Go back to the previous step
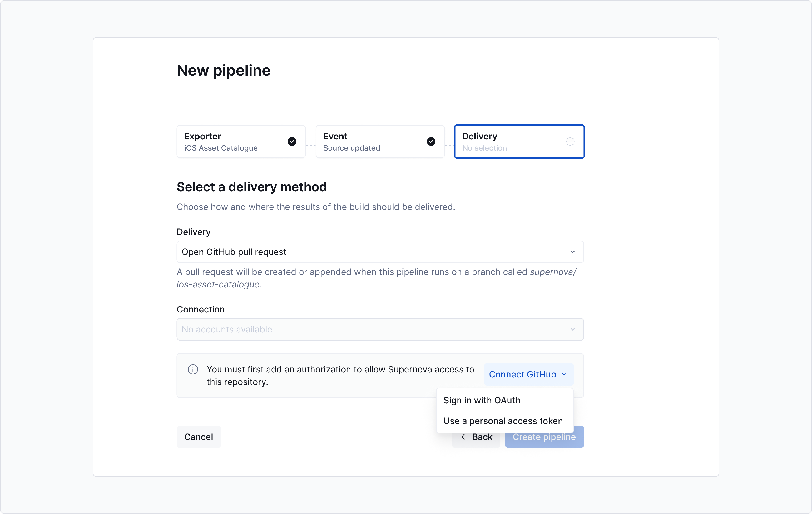This screenshot has width=812, height=514. click(x=477, y=437)
